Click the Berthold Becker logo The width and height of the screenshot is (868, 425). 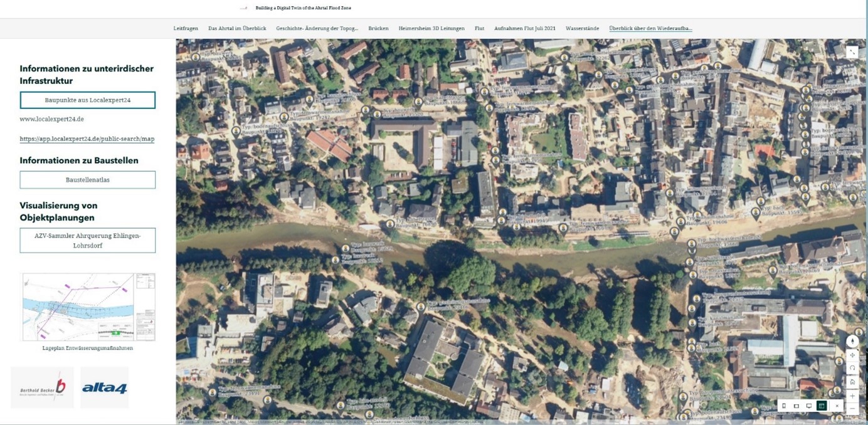click(x=42, y=387)
